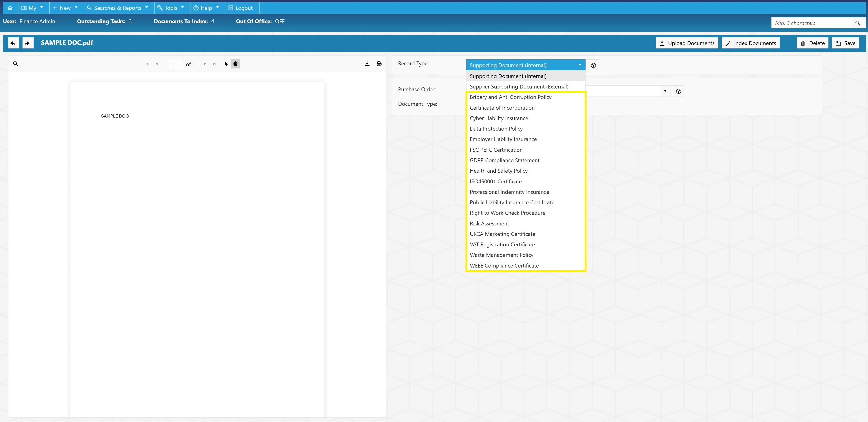Select the hand pan tool
Viewport: 868px width, 422px height.
tap(235, 64)
